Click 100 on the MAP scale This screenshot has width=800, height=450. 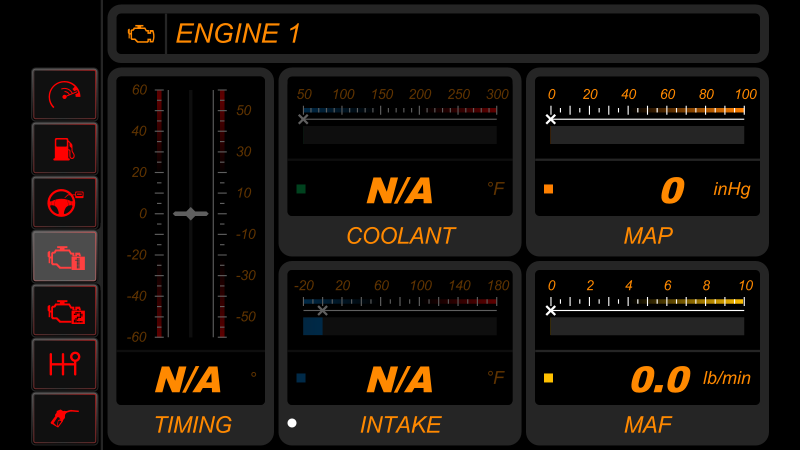746,94
